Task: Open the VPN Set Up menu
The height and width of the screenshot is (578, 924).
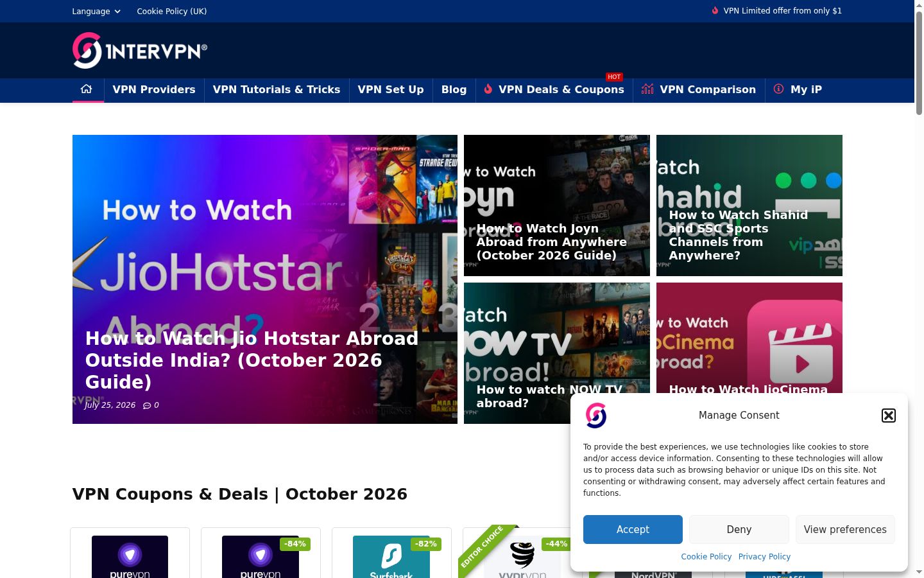Action: [391, 89]
